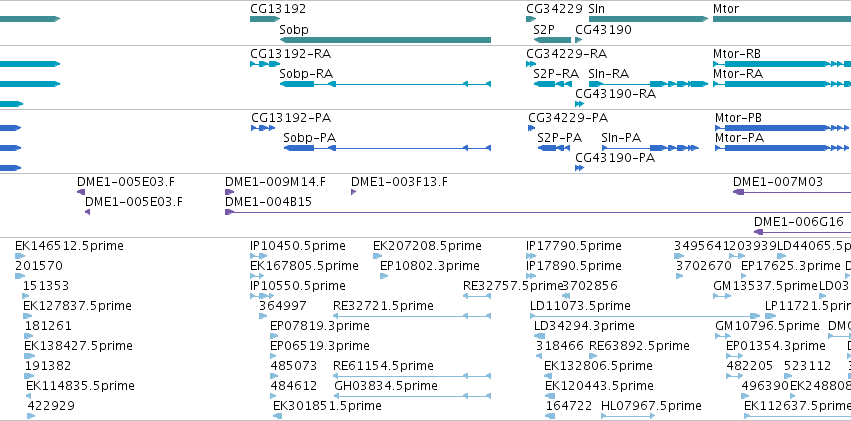851x421 pixels.
Task: Open the EP06519.3prime EST
Action: tap(273, 356)
